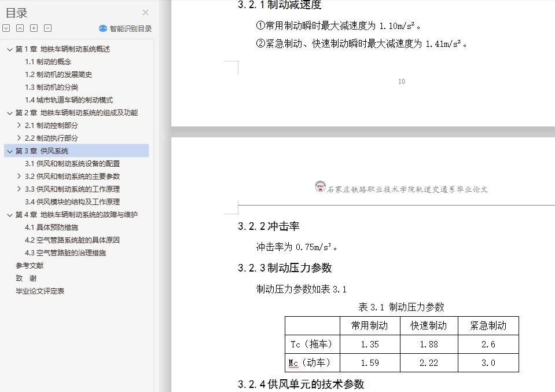Click the Tc（拖车）row label cell
555x392 pixels.
click(312, 344)
